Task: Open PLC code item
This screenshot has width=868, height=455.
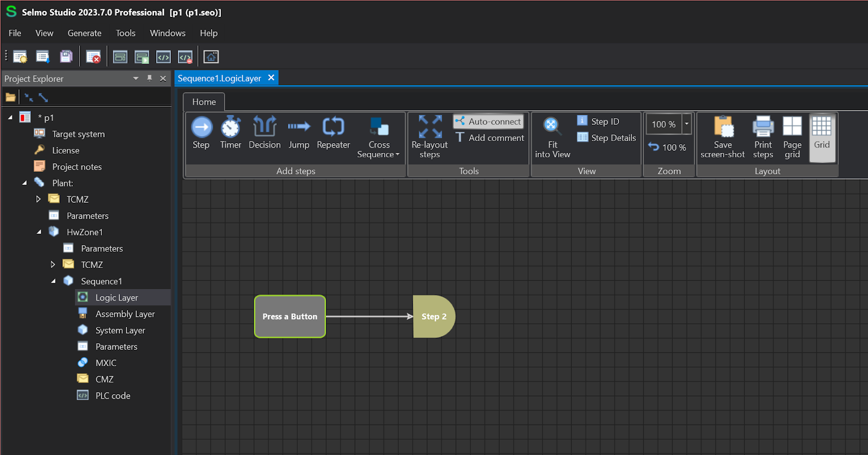Action: tap(112, 395)
